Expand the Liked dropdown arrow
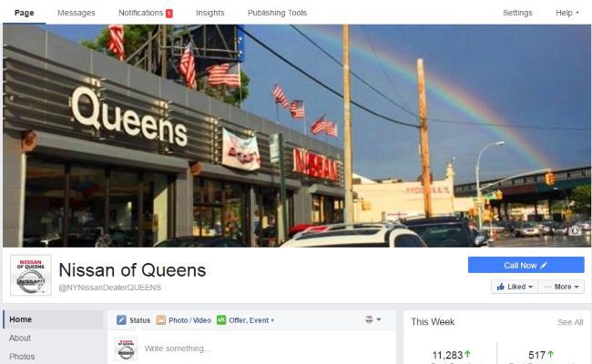 (530, 287)
